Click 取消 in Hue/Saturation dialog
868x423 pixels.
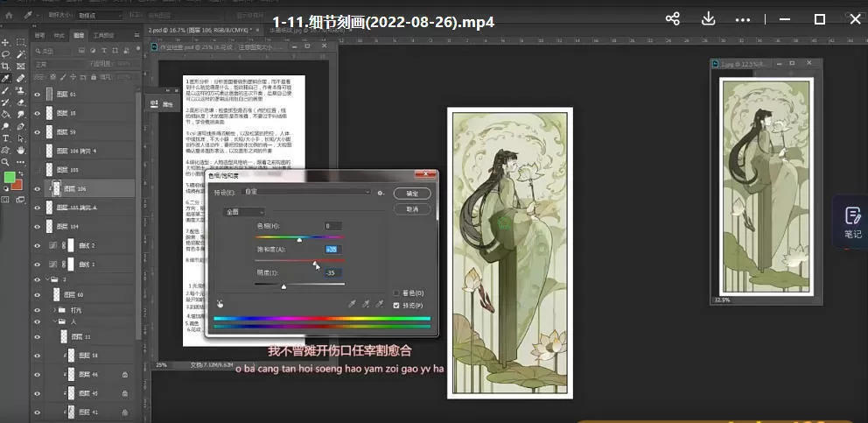click(411, 209)
